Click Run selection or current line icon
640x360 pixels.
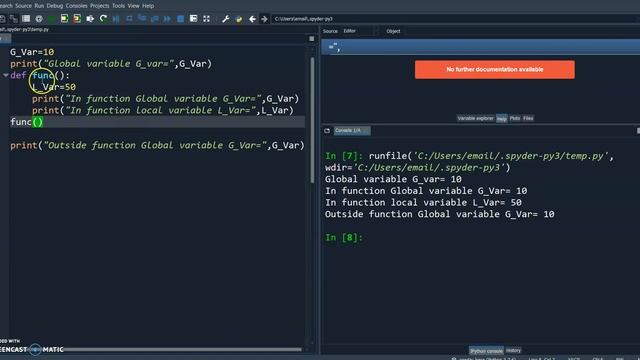tap(90, 19)
